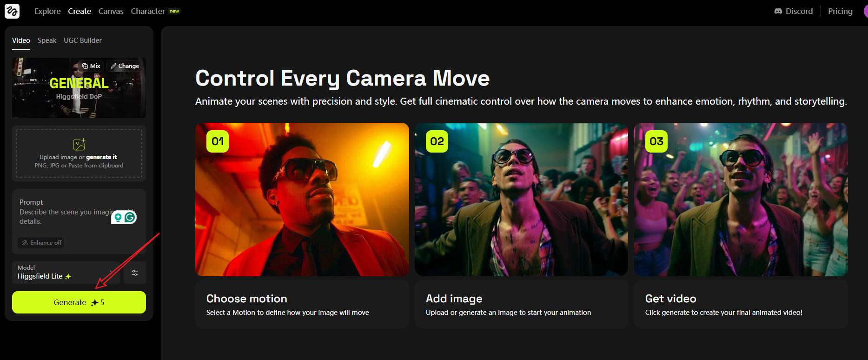
Task: Click the Discord logo icon
Action: point(778,11)
